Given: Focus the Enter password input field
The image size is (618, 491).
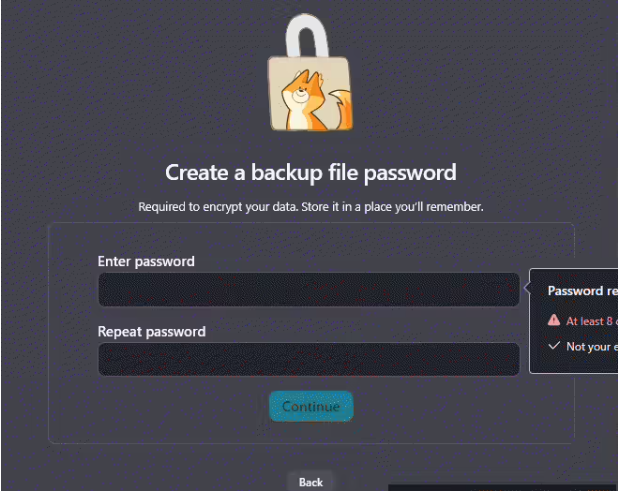Looking at the screenshot, I should click(308, 290).
